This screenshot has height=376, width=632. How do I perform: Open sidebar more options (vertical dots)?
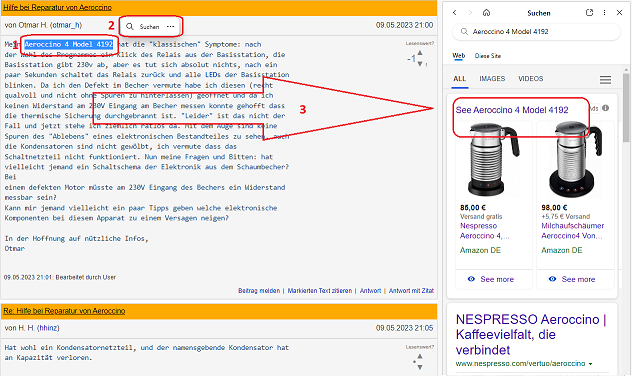coord(604,13)
